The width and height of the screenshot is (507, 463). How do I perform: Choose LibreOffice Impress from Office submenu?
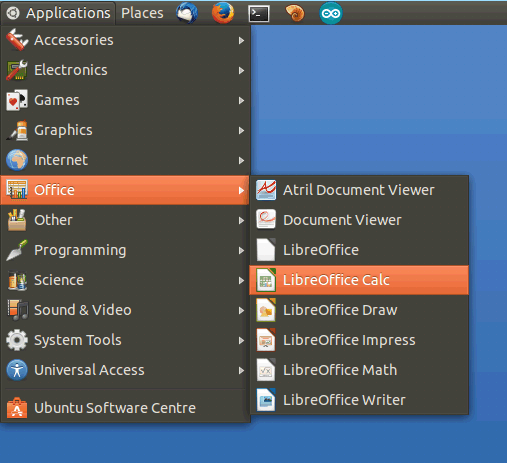pos(359,340)
